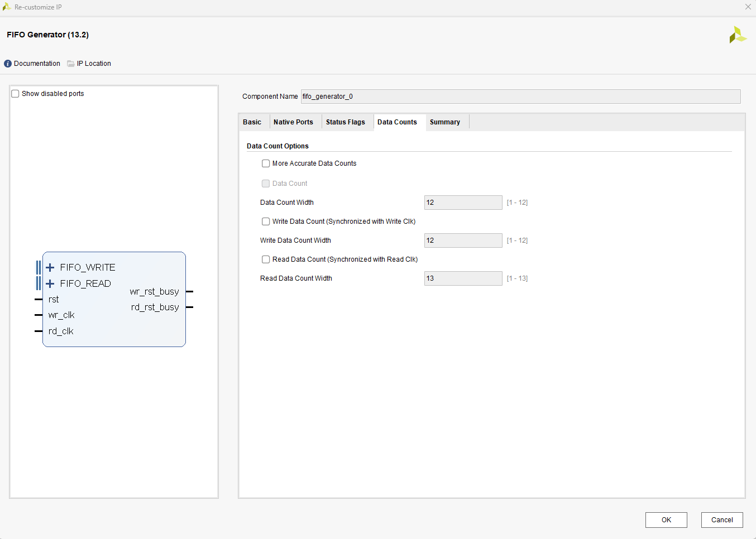Click the disabled Data Count checkbox
This screenshot has width=756, height=539.
266,184
